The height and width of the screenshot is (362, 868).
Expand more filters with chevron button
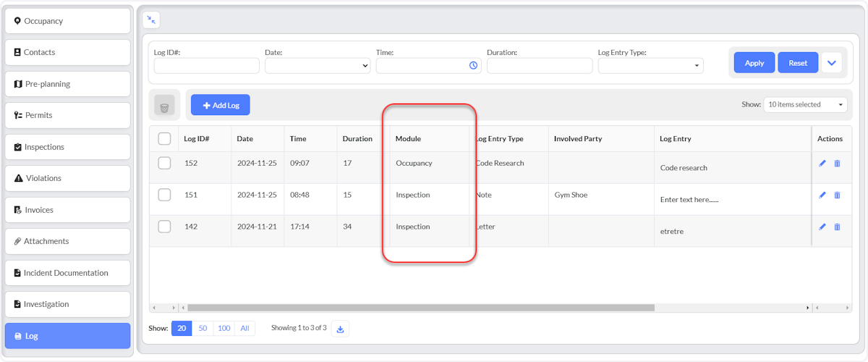tap(832, 63)
